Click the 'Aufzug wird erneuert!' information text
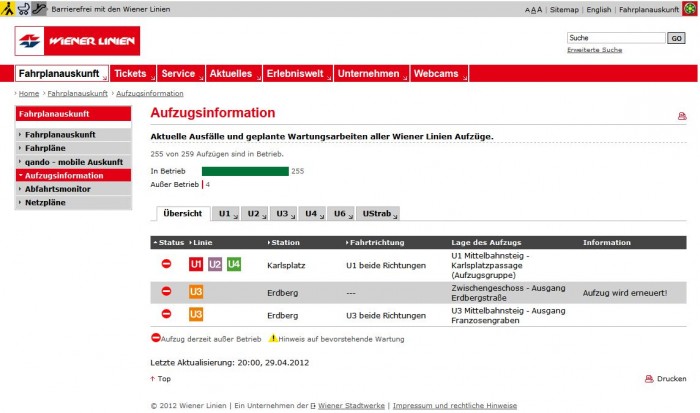The image size is (700, 413). pos(625,293)
